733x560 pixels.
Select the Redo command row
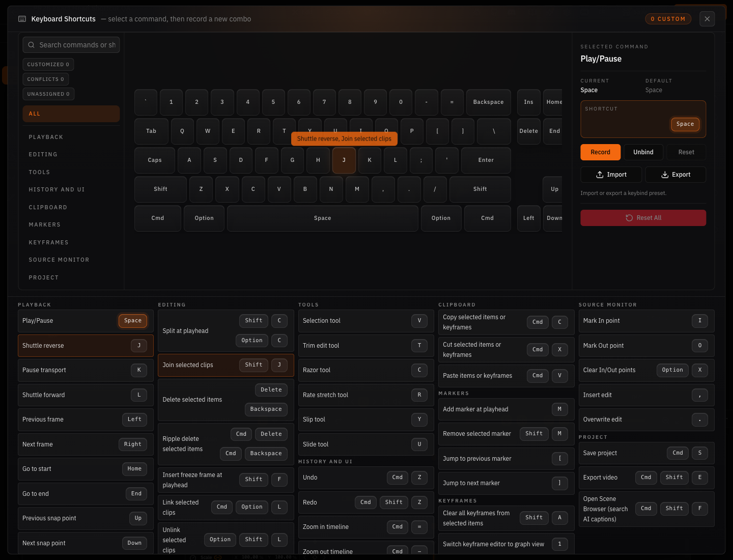coord(366,502)
